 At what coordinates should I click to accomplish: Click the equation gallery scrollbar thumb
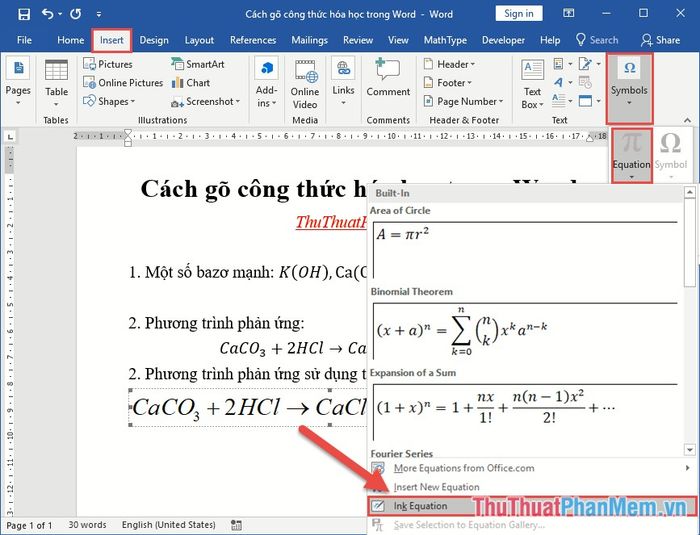pos(690,242)
